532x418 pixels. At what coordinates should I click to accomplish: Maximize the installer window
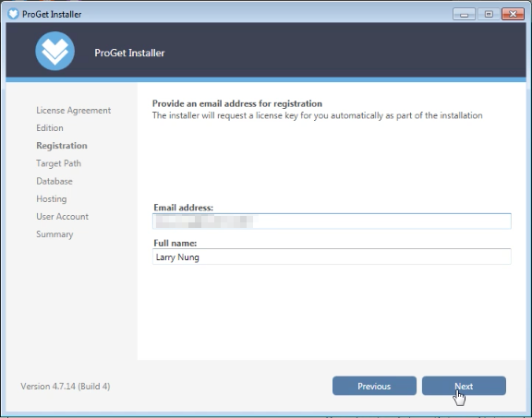point(489,14)
